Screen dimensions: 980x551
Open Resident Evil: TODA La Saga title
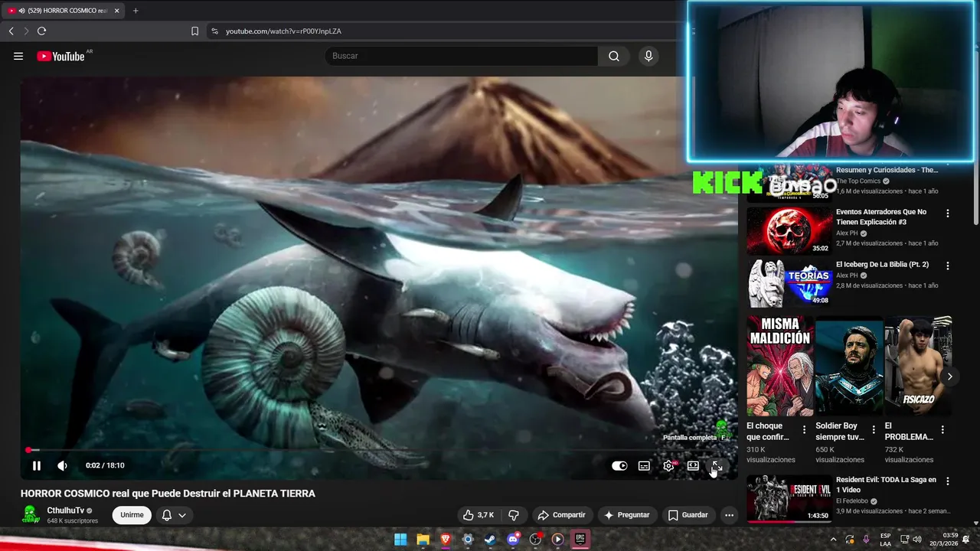pos(886,484)
